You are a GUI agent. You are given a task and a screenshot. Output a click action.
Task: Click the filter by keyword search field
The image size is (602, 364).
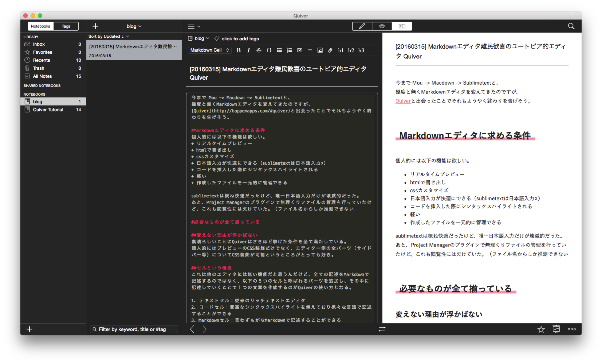(x=134, y=329)
